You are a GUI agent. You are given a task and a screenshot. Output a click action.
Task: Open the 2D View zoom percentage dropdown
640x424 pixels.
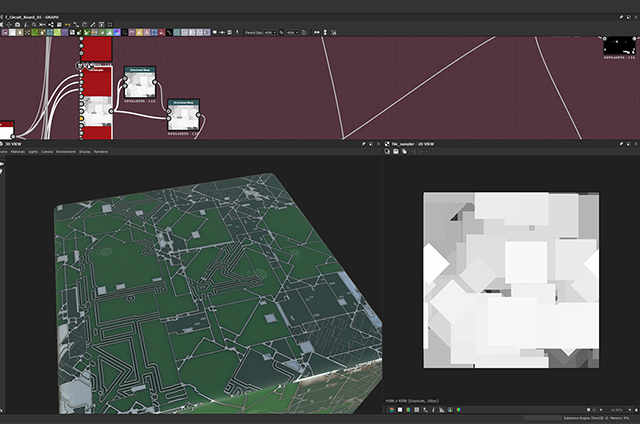[618, 410]
